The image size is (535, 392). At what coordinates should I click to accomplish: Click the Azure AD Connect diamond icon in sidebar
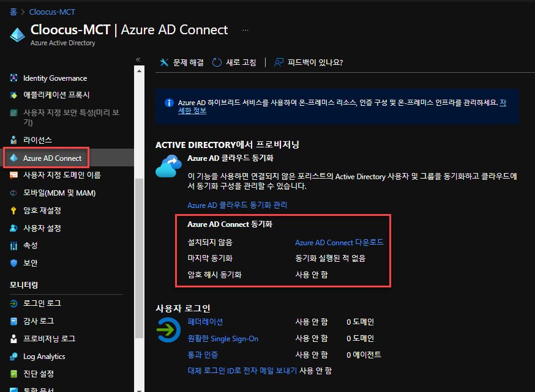point(13,158)
